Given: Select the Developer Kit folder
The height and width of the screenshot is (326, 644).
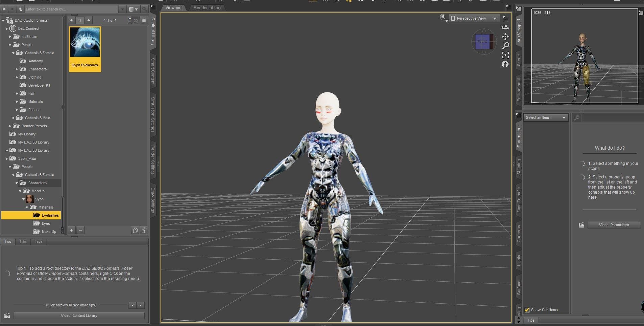Looking at the screenshot, I should 39,85.
